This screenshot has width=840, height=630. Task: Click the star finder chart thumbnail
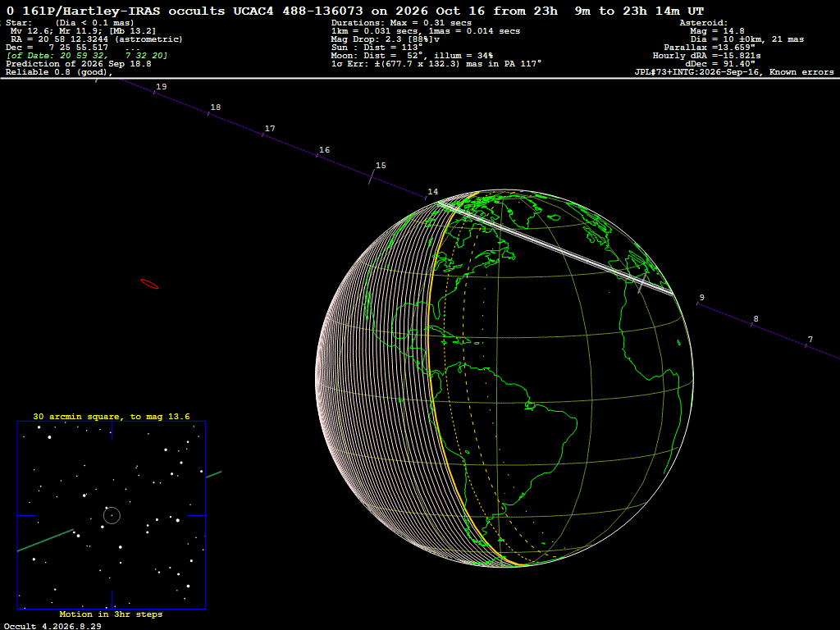(112, 515)
